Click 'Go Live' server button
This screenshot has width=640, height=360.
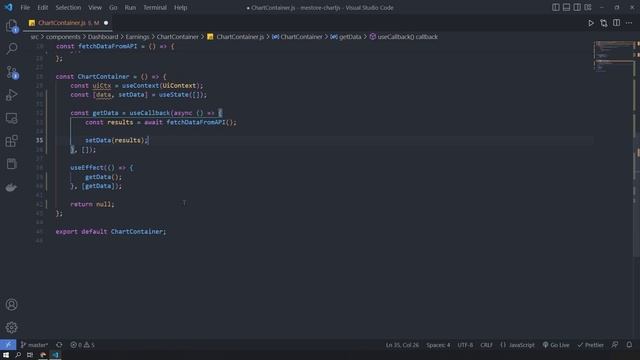click(x=556, y=345)
